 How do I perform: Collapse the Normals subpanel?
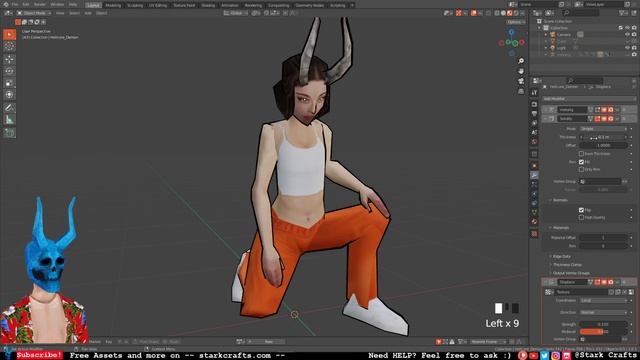(559, 200)
